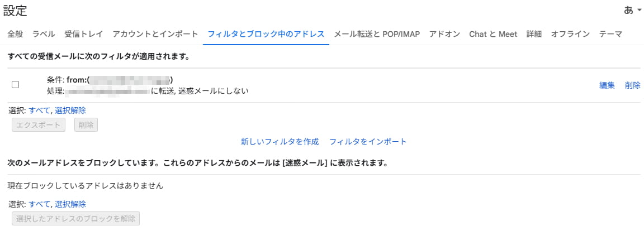Open the あ input language dropdown
The image size is (644, 231).
coord(632,10)
